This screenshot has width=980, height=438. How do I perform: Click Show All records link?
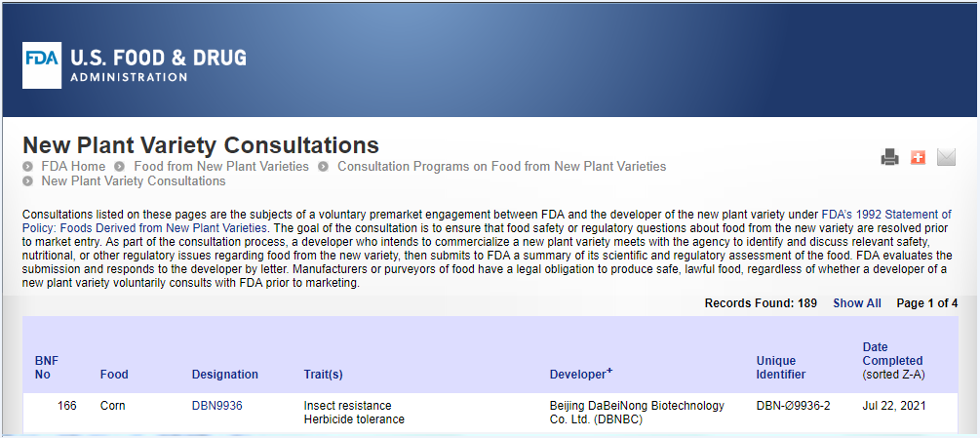pos(857,303)
